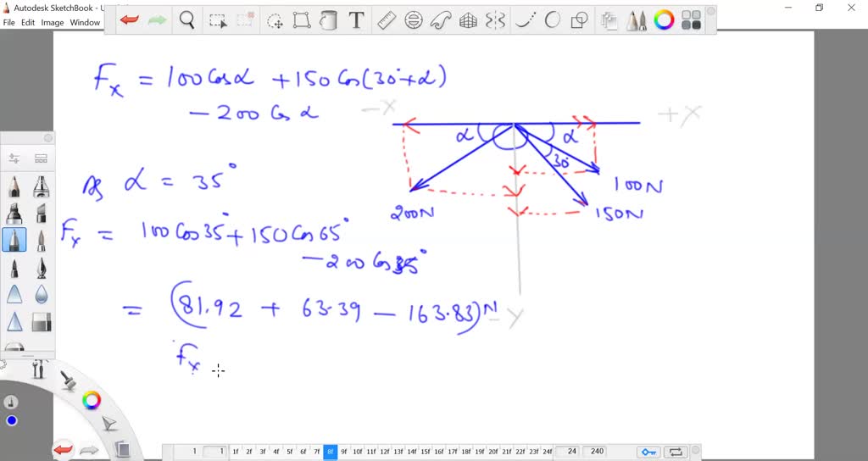This screenshot has width=868, height=461.
Task: Jump to frame 20f in timeline
Action: (x=493, y=452)
